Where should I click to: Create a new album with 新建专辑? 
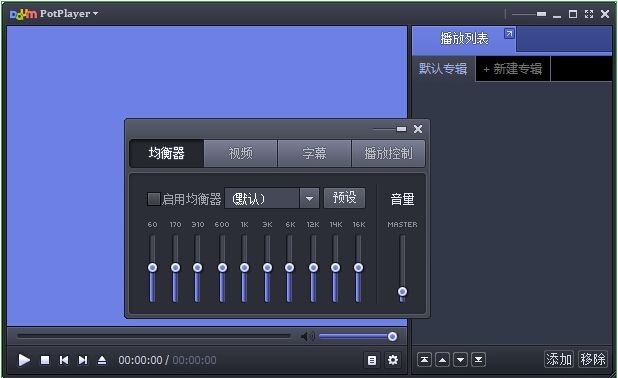pos(513,69)
